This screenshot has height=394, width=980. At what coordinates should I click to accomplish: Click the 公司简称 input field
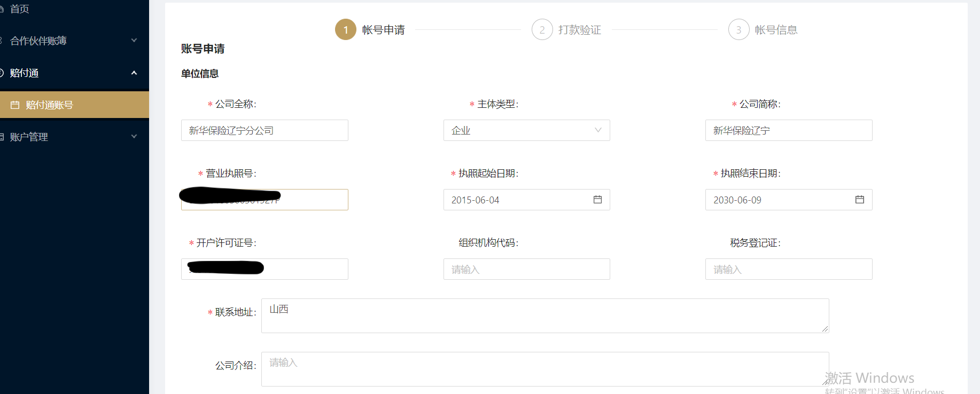coord(789,130)
